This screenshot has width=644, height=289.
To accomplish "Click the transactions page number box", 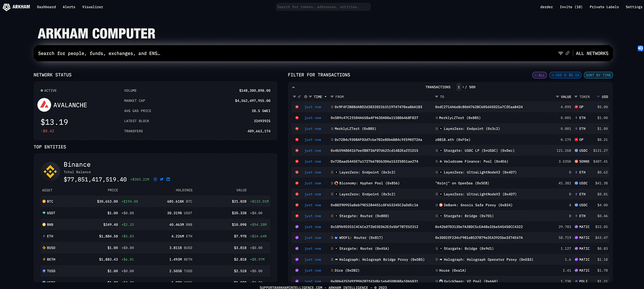I will tap(459, 87).
